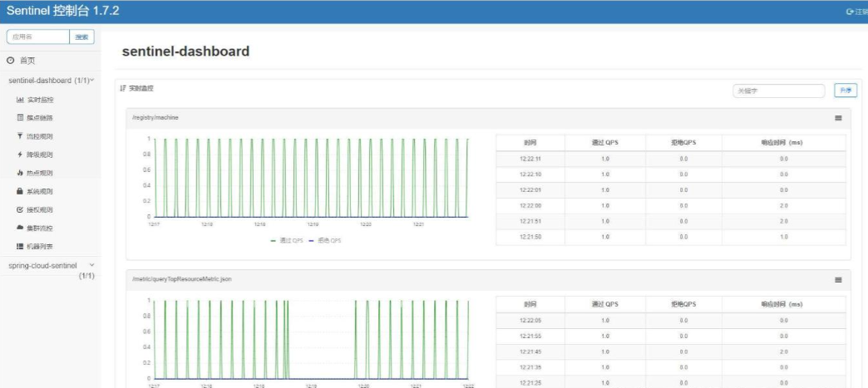This screenshot has height=388, width=868.
Task: Click the clock icon next to 首页
Action: tap(10, 61)
